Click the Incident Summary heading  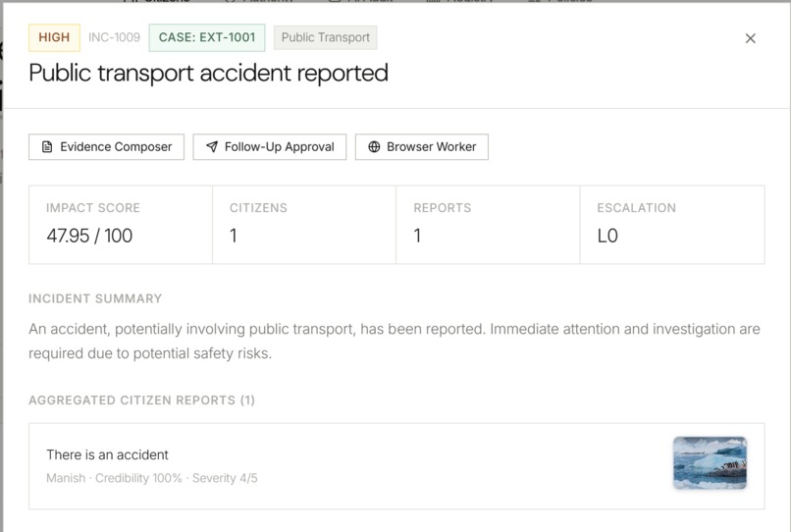click(x=95, y=298)
